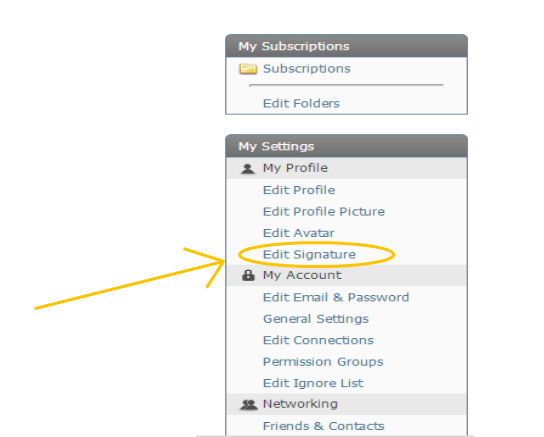Open Friends & Contacts
Screen dimensions: 544x437
pyautogui.click(x=324, y=426)
